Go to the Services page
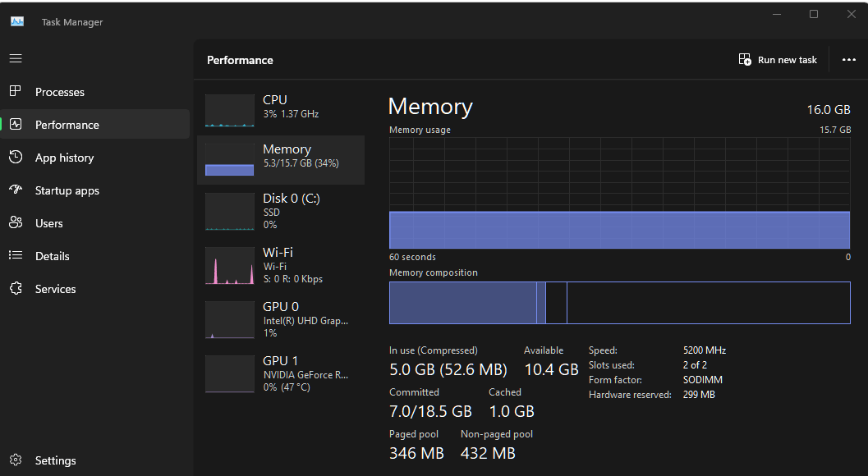Screen dimensions: 868x476 (x=95, y=289)
